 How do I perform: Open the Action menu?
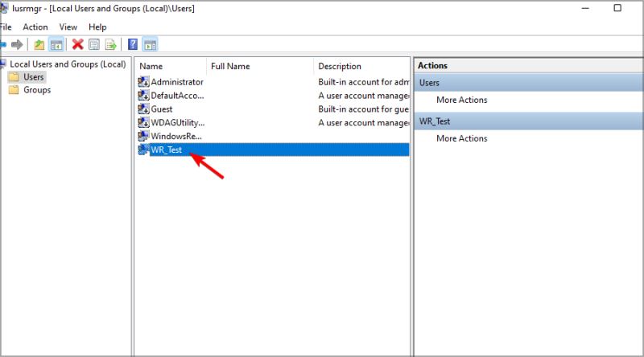point(35,27)
